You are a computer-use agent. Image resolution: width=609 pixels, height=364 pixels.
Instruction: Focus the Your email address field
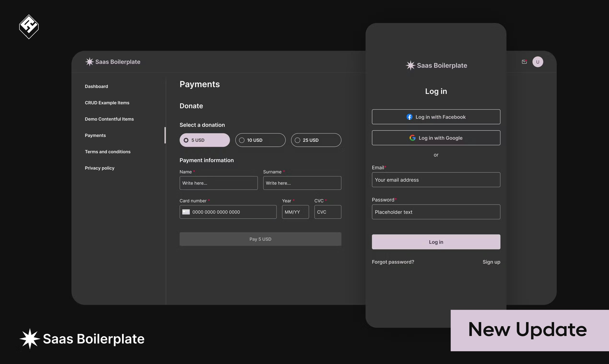(436, 180)
